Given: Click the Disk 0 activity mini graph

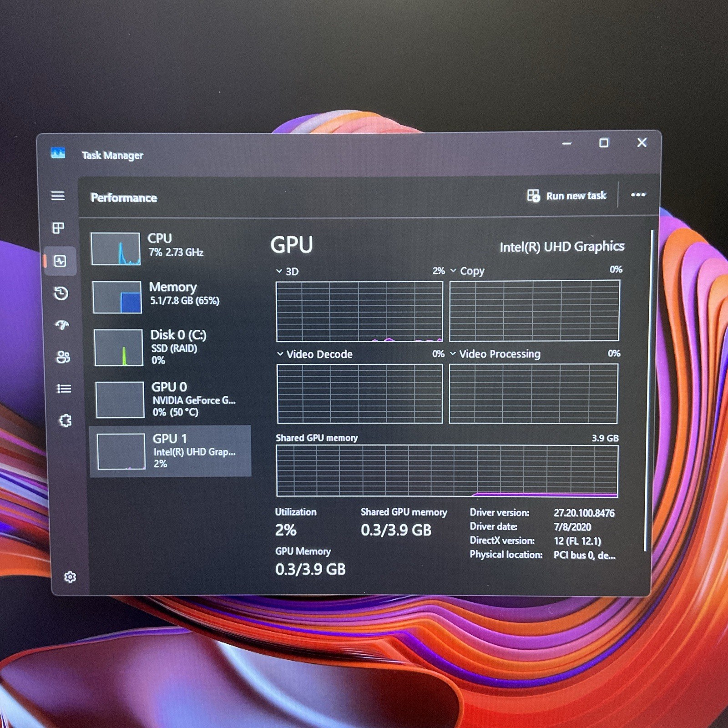Looking at the screenshot, I should coord(118,348).
